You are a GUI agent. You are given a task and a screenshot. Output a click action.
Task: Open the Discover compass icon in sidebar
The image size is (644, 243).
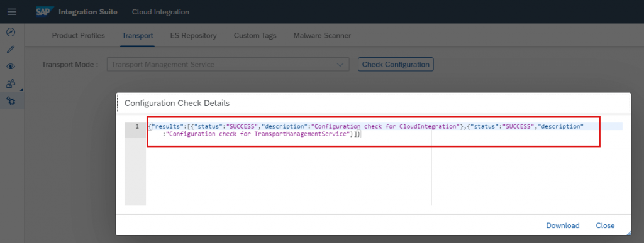click(11, 32)
